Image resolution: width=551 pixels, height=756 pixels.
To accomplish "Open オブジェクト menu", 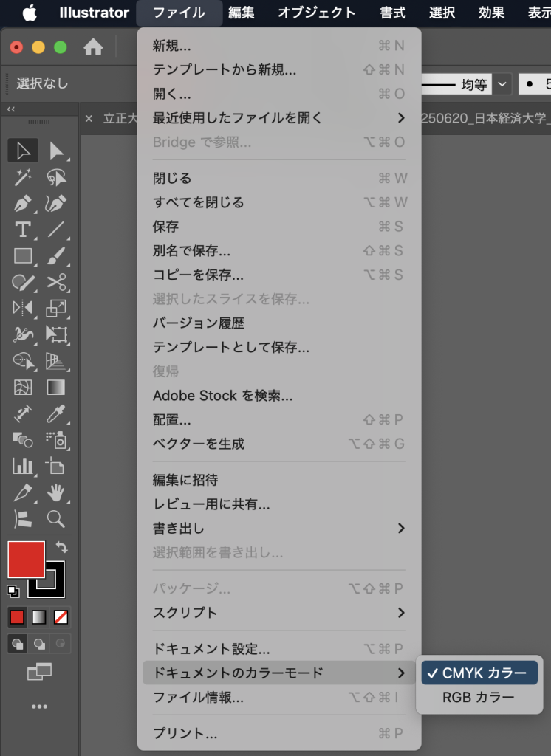I will coord(316,13).
